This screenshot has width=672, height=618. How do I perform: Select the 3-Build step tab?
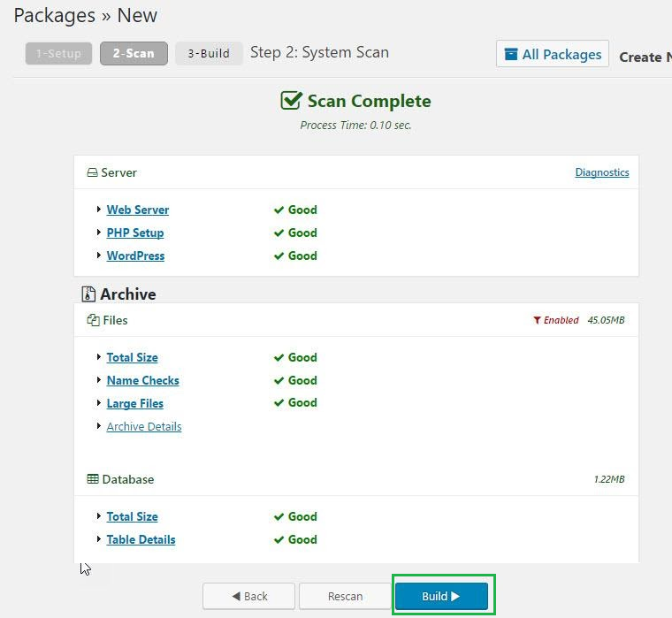click(x=209, y=53)
